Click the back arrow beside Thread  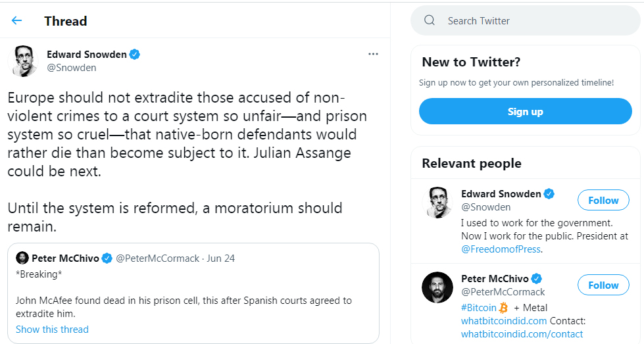tap(16, 20)
